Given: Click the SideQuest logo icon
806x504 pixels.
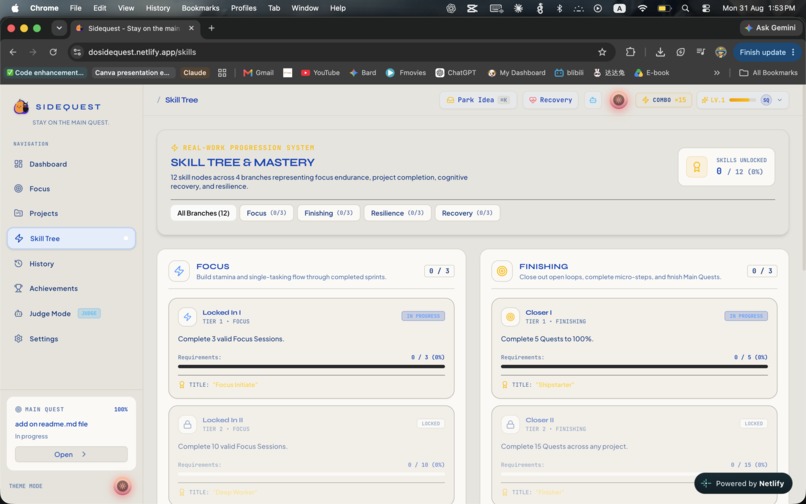Looking at the screenshot, I should (x=21, y=106).
